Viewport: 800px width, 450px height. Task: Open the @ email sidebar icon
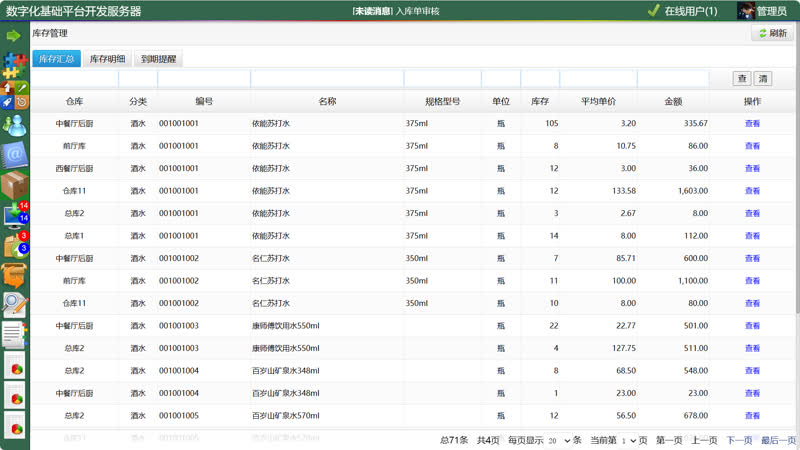point(14,155)
